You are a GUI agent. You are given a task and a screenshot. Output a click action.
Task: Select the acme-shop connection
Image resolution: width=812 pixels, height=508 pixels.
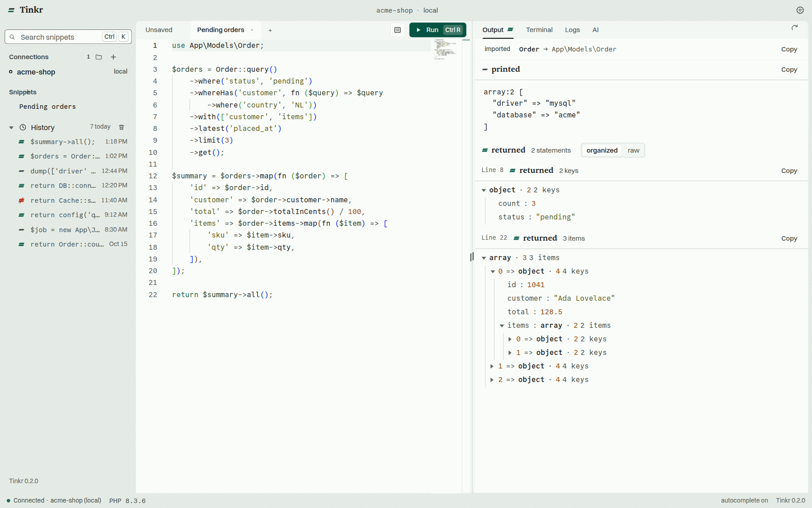tap(68, 72)
